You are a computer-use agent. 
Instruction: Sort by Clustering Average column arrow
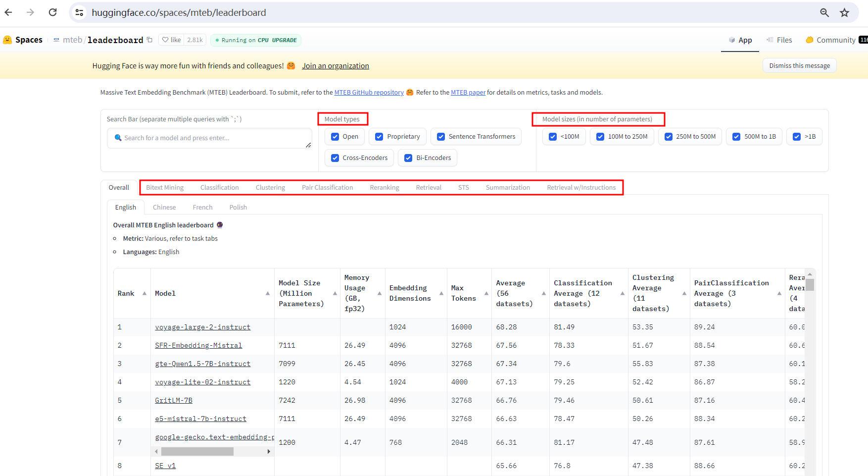pyautogui.click(x=684, y=293)
